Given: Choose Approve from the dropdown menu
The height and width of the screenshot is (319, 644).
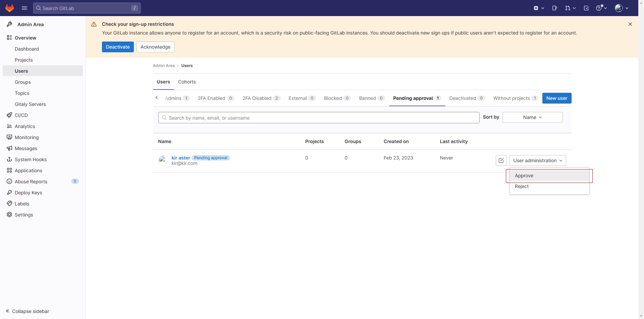Looking at the screenshot, I should click(549, 176).
